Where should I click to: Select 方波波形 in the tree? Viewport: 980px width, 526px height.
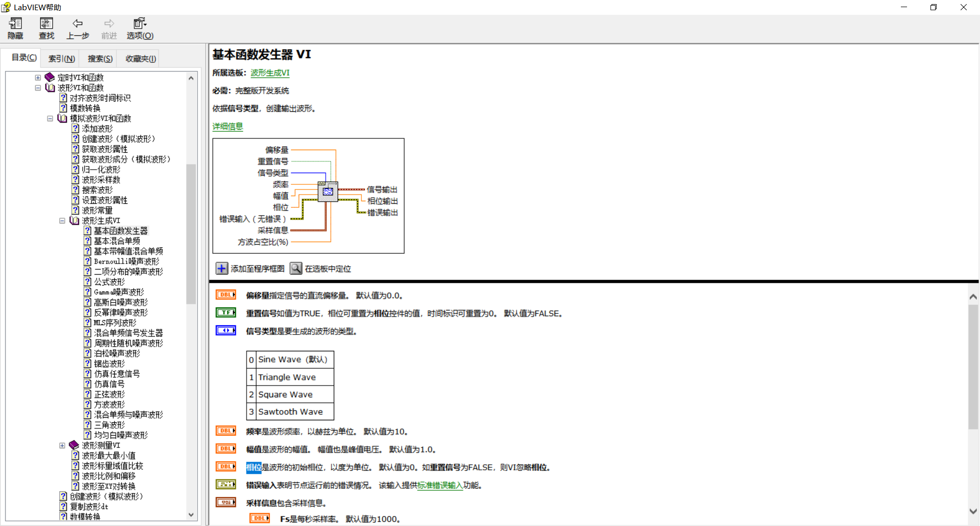click(109, 404)
